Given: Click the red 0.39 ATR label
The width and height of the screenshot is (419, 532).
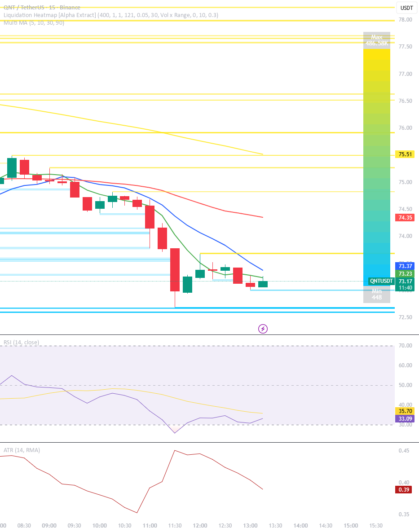Looking at the screenshot, I should pyautogui.click(x=404, y=490).
